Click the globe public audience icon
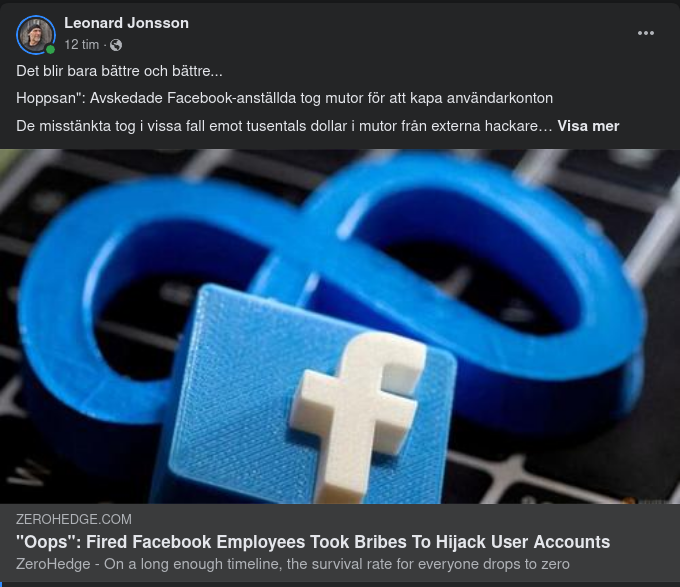This screenshot has height=587, width=680. [x=116, y=45]
